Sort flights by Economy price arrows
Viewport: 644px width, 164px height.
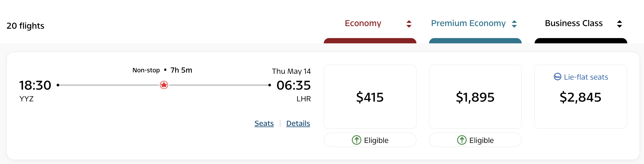[409, 24]
